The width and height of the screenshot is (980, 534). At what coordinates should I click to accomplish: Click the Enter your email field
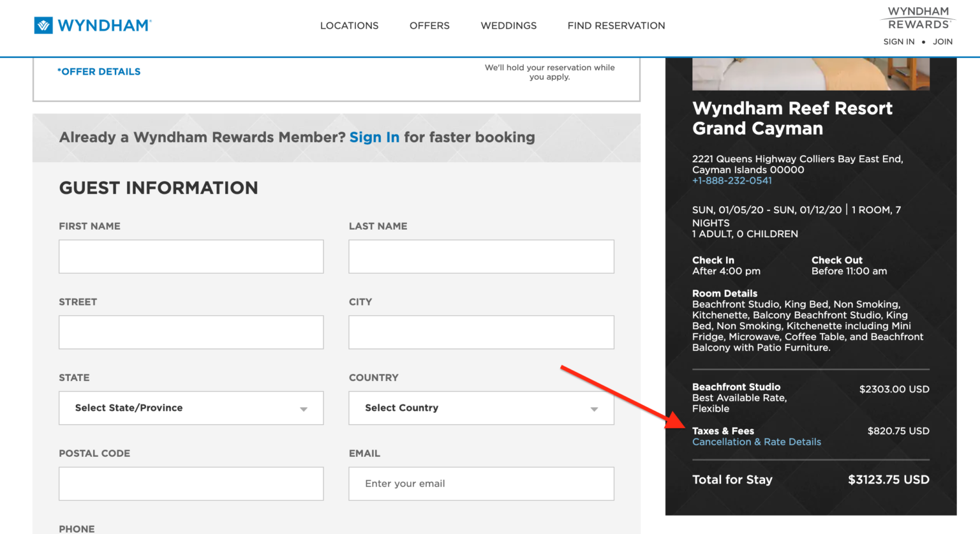(x=481, y=484)
